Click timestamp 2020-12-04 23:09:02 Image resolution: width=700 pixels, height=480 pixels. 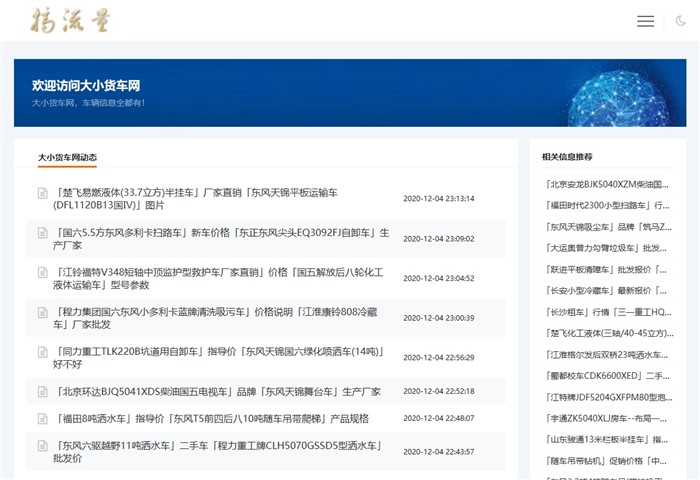[438, 239]
